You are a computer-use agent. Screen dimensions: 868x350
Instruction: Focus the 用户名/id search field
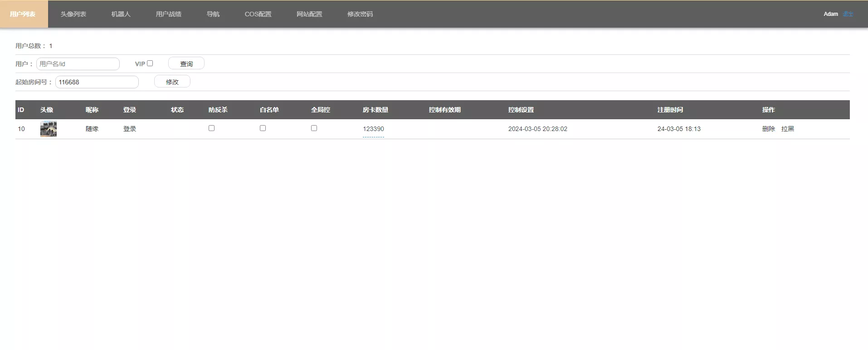pyautogui.click(x=78, y=64)
